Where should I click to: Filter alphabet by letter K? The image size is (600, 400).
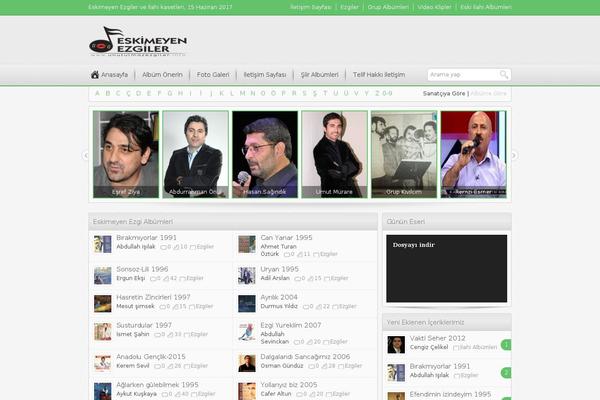click(221, 93)
